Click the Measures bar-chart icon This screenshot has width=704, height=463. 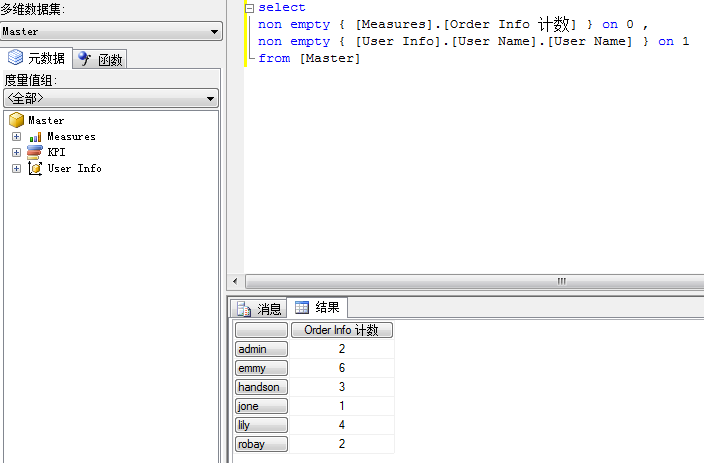tap(35, 137)
